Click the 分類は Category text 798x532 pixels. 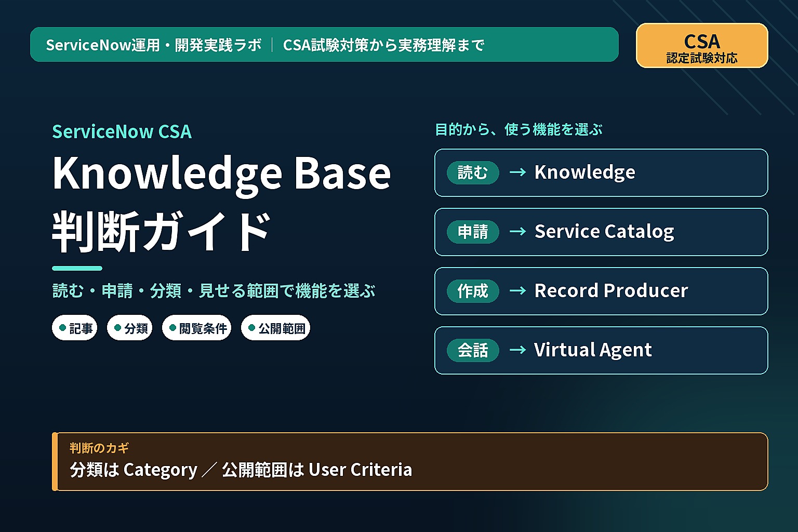134,470
